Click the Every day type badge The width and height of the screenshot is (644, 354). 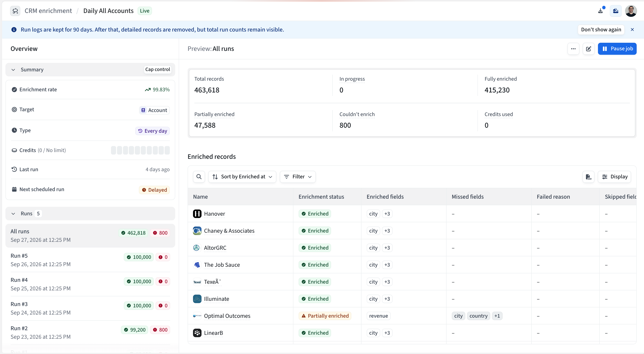point(153,131)
